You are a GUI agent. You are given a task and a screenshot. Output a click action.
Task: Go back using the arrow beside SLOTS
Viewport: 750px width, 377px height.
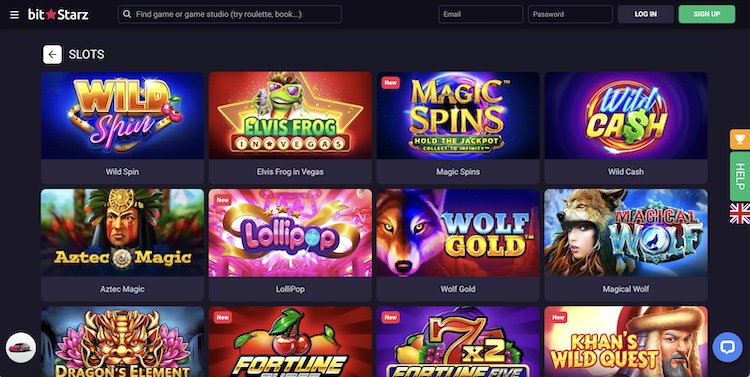point(52,55)
